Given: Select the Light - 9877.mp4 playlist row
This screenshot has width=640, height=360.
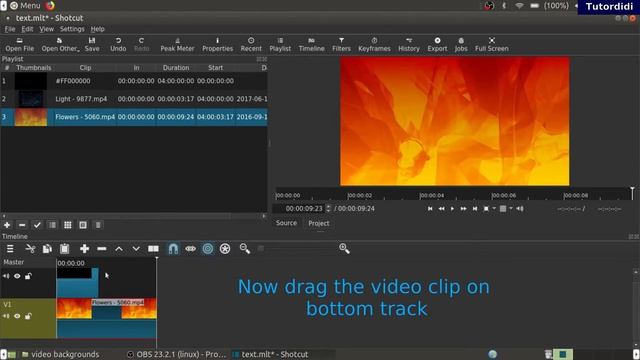Looking at the screenshot, I should coord(134,99).
